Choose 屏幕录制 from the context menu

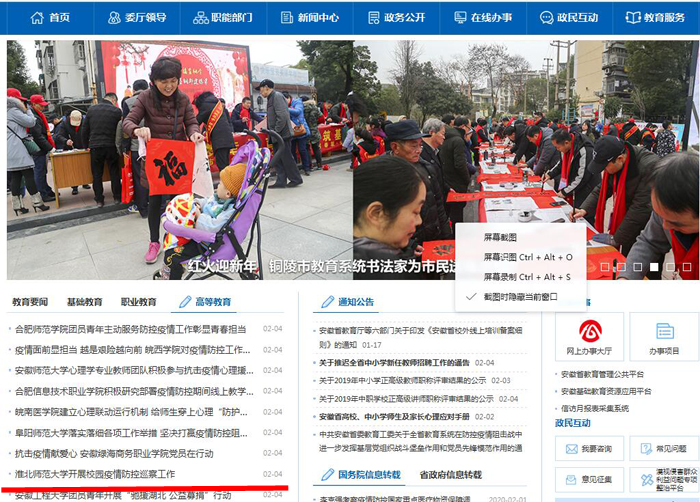click(527, 276)
